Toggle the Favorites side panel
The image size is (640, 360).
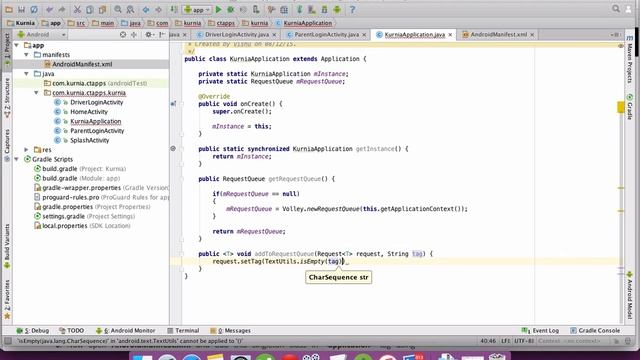[x=7, y=300]
